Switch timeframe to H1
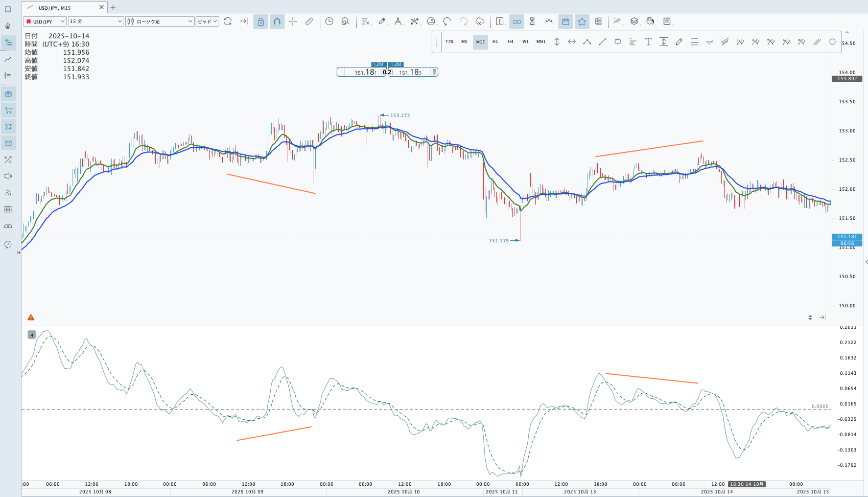 coord(495,42)
